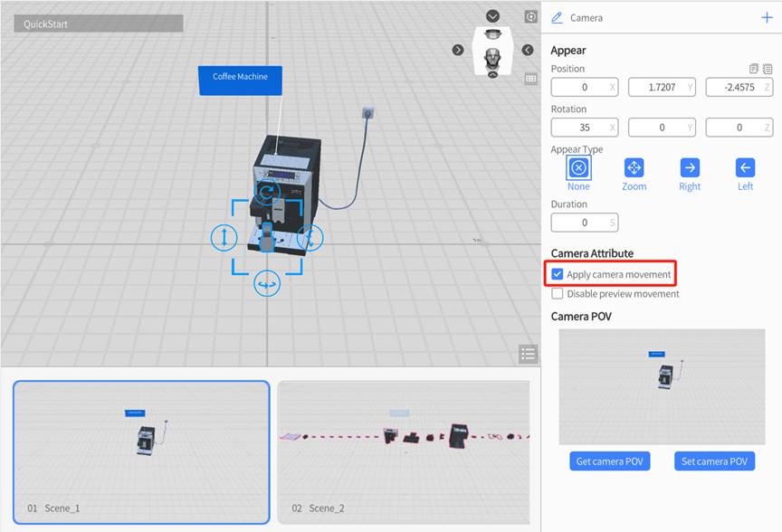Select the Zoom appear type icon
782x532 pixels.
tap(634, 167)
